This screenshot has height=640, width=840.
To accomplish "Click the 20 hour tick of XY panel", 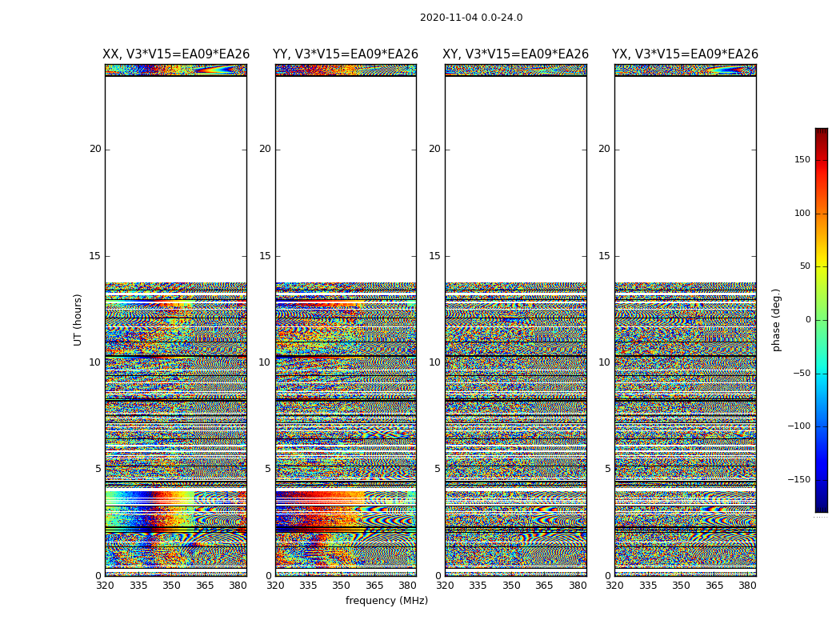I will click(435, 149).
